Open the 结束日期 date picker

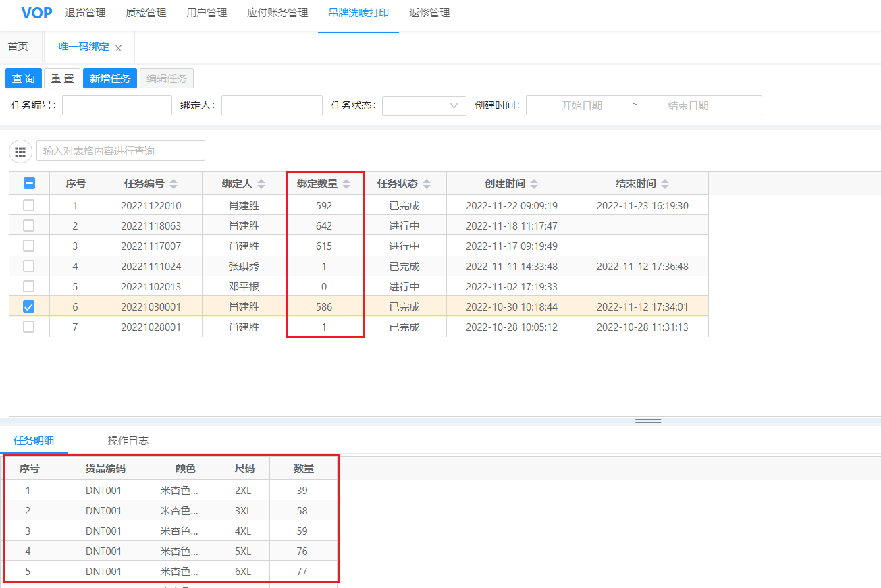687,105
